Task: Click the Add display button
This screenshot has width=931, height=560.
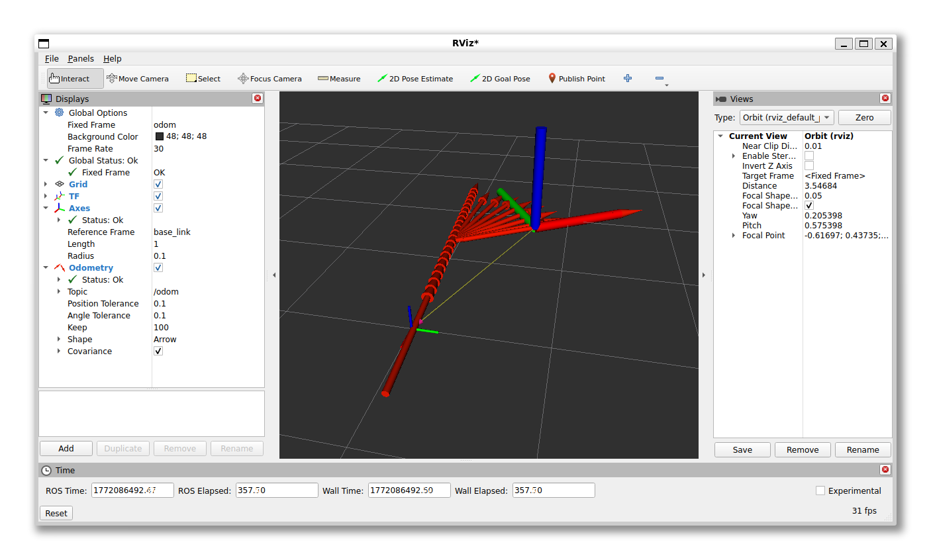Action: click(x=66, y=449)
